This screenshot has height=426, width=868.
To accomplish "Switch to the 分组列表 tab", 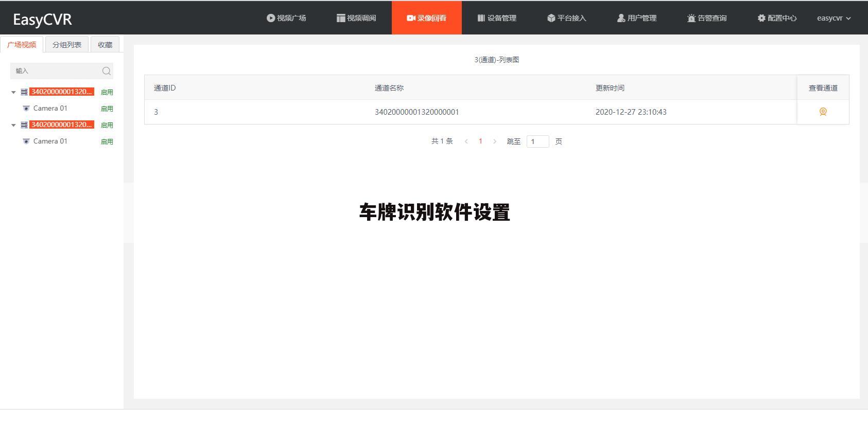I will click(67, 45).
